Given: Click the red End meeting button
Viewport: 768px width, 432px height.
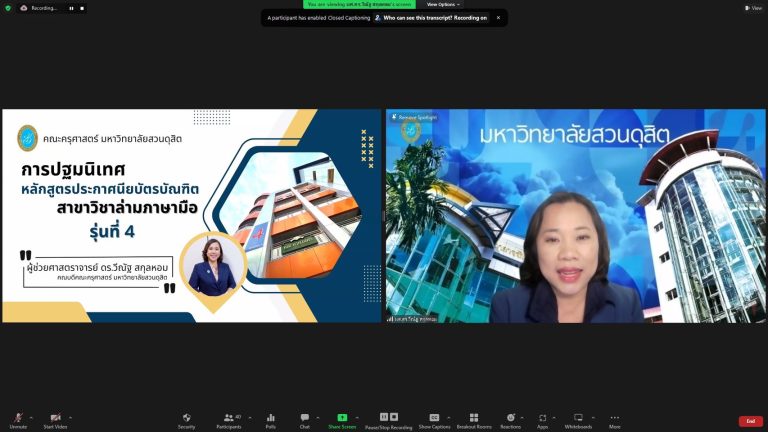Looking at the screenshot, I should [x=750, y=421].
